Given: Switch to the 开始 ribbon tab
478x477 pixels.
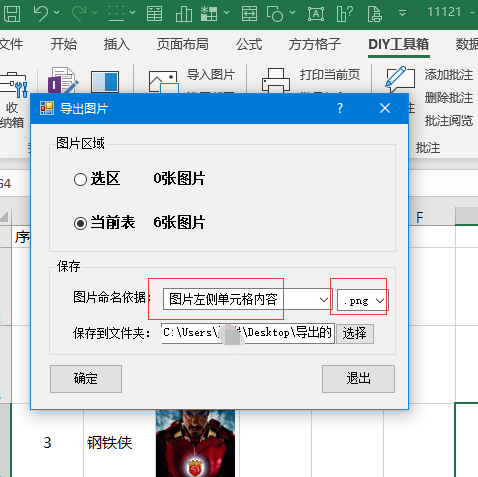Looking at the screenshot, I should 64,44.
